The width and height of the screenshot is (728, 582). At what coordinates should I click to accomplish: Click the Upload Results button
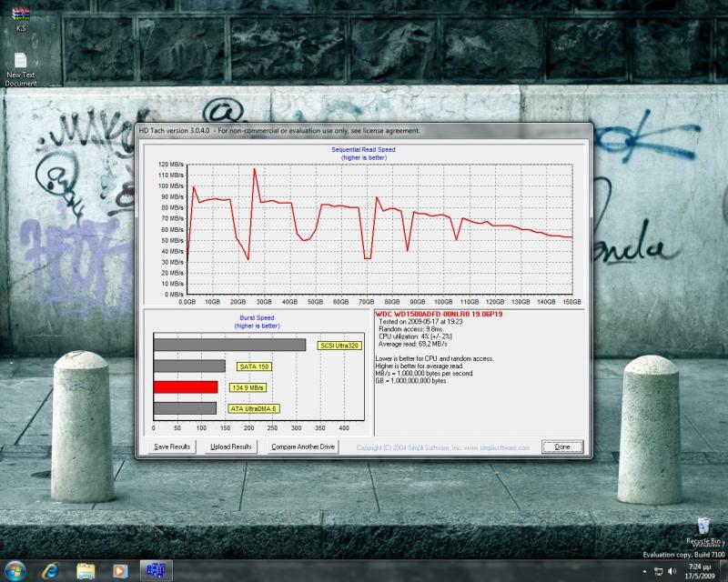231,447
